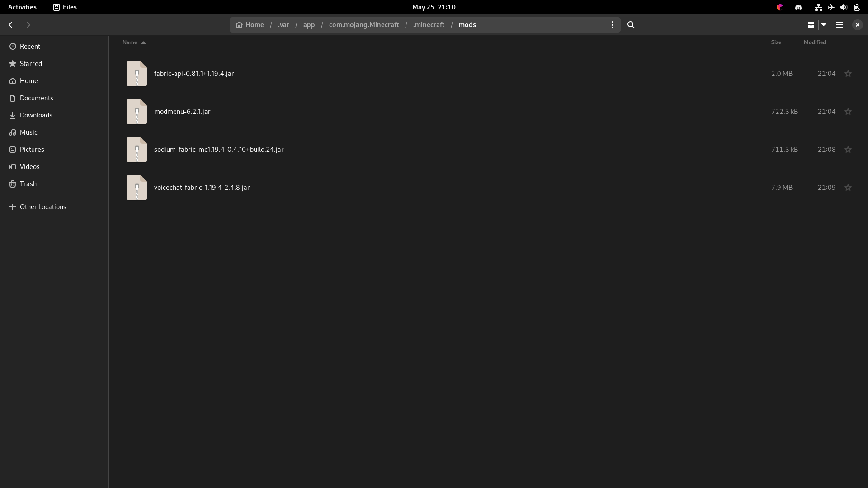
Task: Star the sodium-fabric jar file
Action: coord(848,150)
